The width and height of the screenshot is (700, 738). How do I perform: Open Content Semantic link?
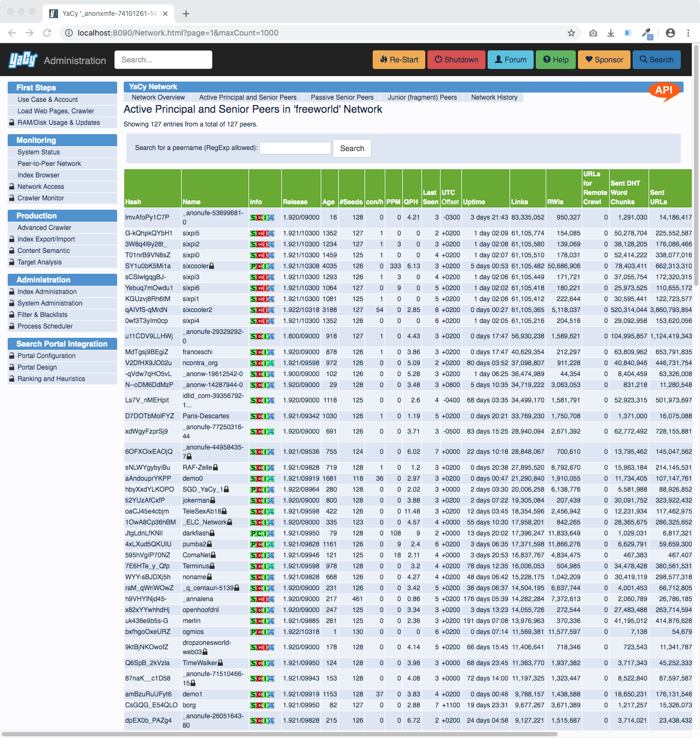click(x=43, y=251)
